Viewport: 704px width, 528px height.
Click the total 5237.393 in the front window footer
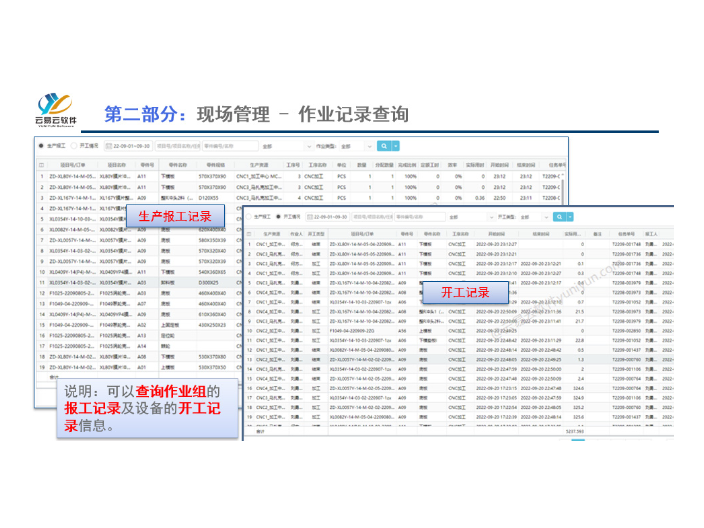pyautogui.click(x=575, y=431)
